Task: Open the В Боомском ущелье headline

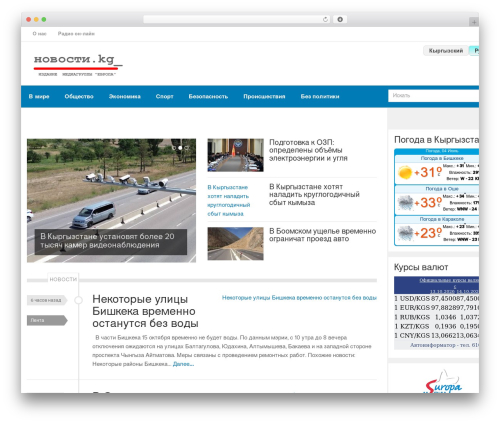Action: (x=322, y=235)
